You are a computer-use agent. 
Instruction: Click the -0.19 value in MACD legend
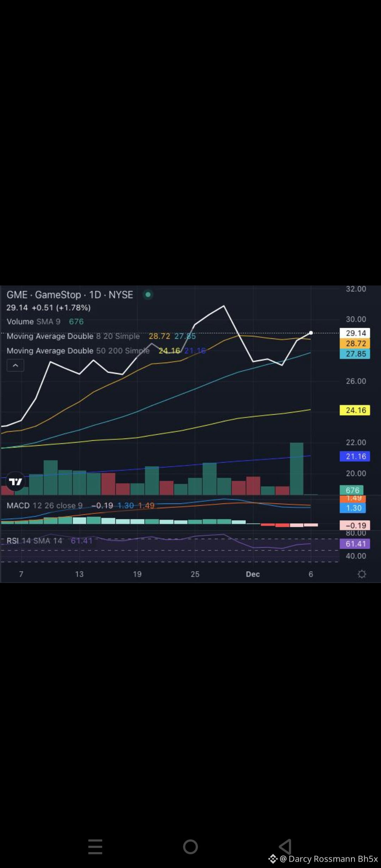click(x=102, y=505)
